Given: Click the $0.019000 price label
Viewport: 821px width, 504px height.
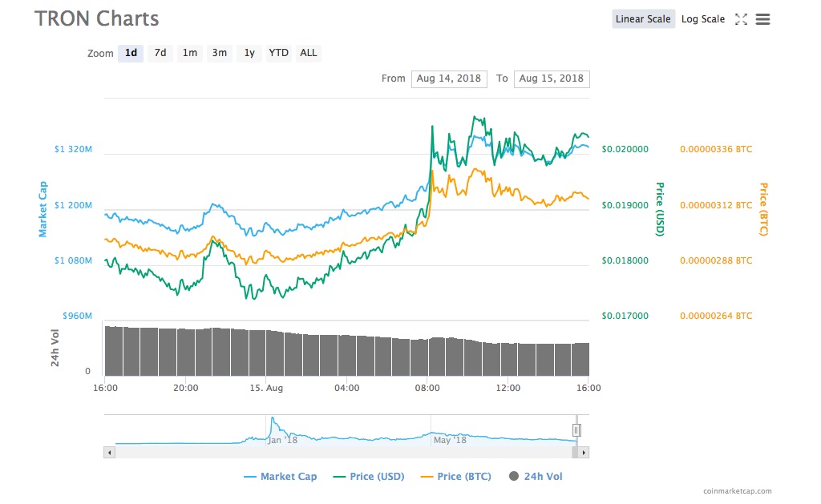Looking at the screenshot, I should tap(625, 205).
